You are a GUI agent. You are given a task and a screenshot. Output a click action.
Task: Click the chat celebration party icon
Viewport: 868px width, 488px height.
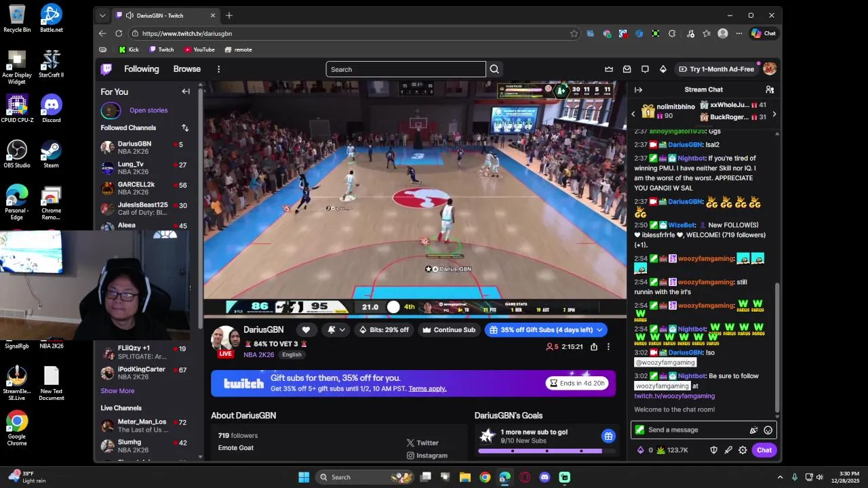[753, 430]
